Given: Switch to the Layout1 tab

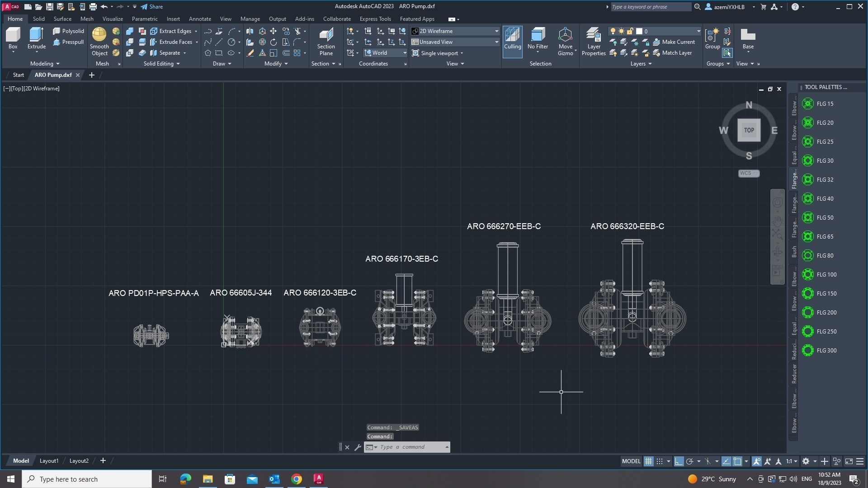Looking at the screenshot, I should coord(49,461).
